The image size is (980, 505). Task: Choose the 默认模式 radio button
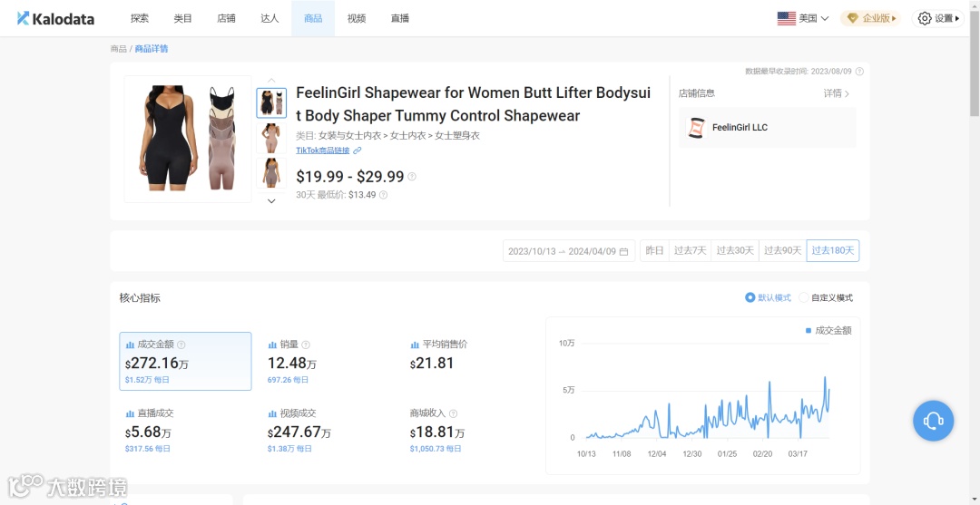point(750,297)
